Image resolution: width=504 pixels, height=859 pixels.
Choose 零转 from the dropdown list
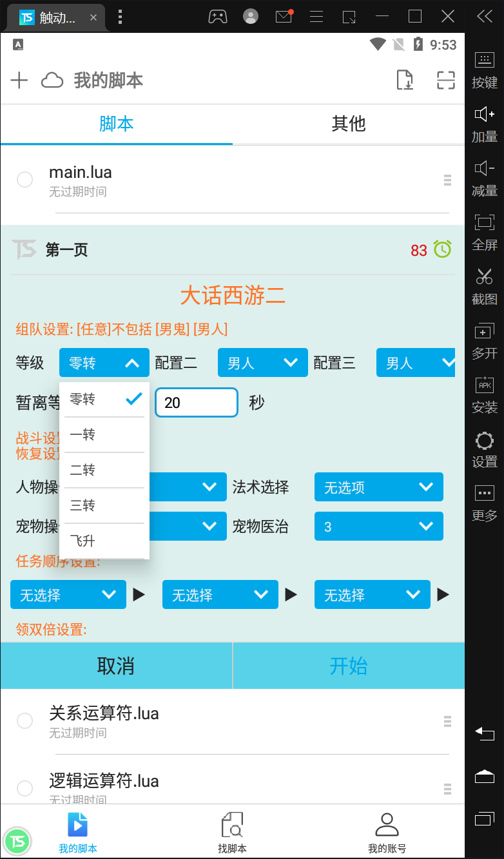click(104, 400)
